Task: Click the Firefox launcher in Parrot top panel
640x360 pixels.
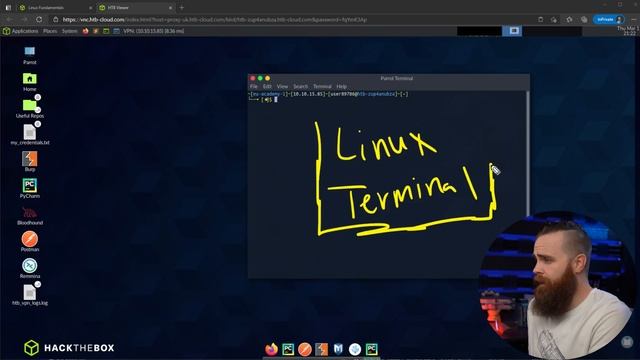Action: tap(86, 31)
